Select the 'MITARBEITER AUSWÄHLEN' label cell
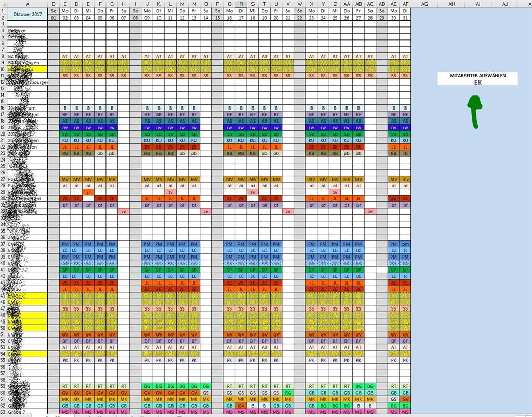Viewport: 532px width, 417px height. 478,76
